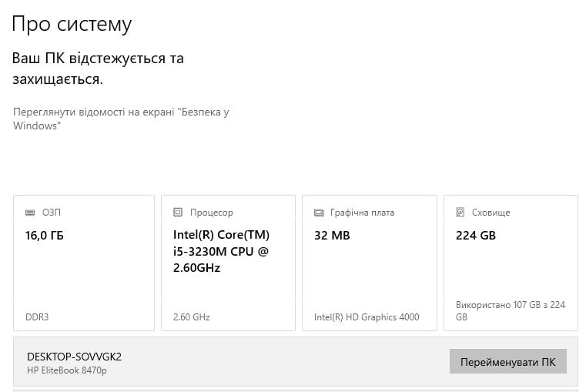Image resolution: width=586 pixels, height=392 pixels.
Task: Click the Ваш ПК відстежується та захищається text
Action: click(x=98, y=69)
